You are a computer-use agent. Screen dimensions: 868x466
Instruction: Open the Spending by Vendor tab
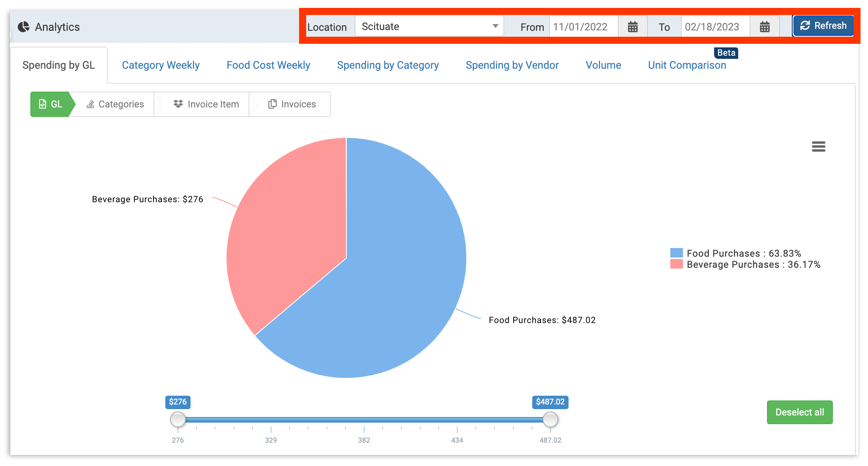(x=512, y=65)
